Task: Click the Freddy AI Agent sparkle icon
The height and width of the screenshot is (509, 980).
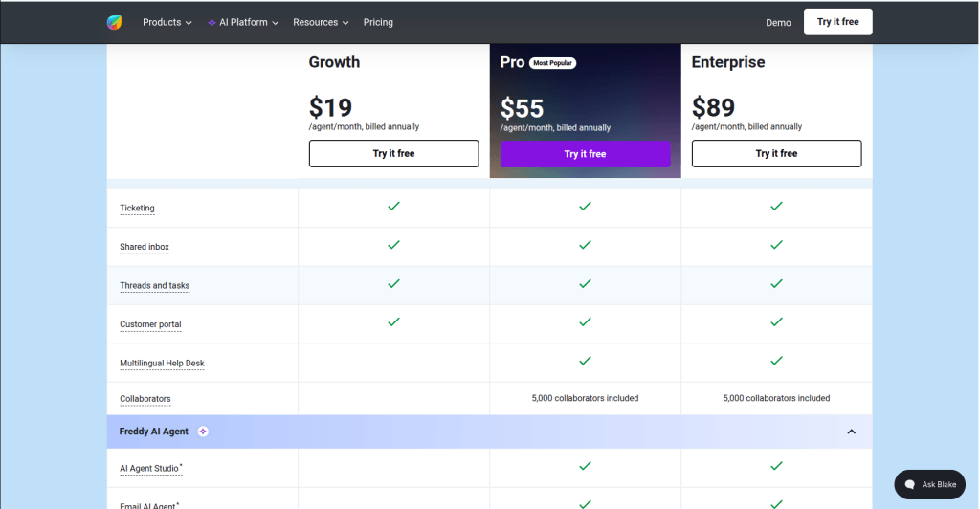Action: (203, 432)
